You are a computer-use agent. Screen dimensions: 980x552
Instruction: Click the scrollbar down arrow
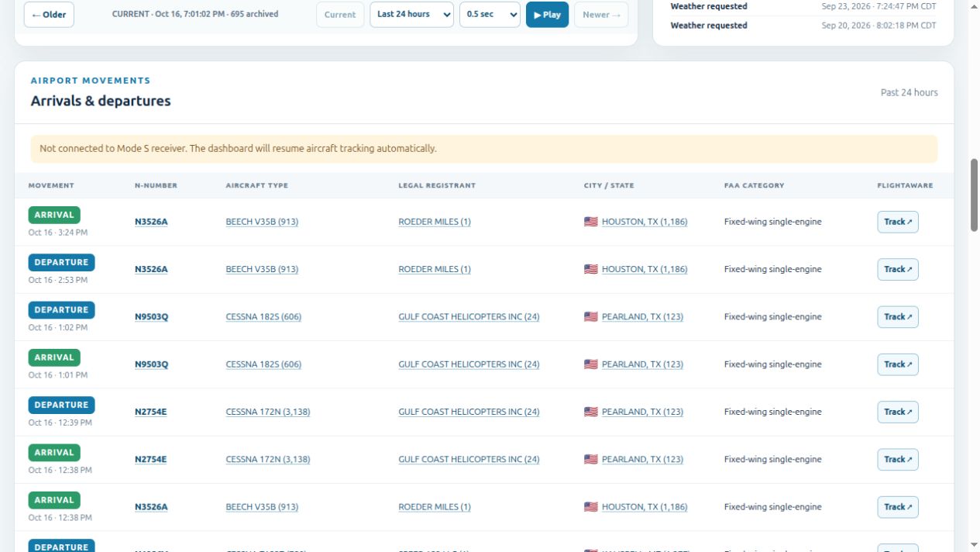(x=974, y=545)
